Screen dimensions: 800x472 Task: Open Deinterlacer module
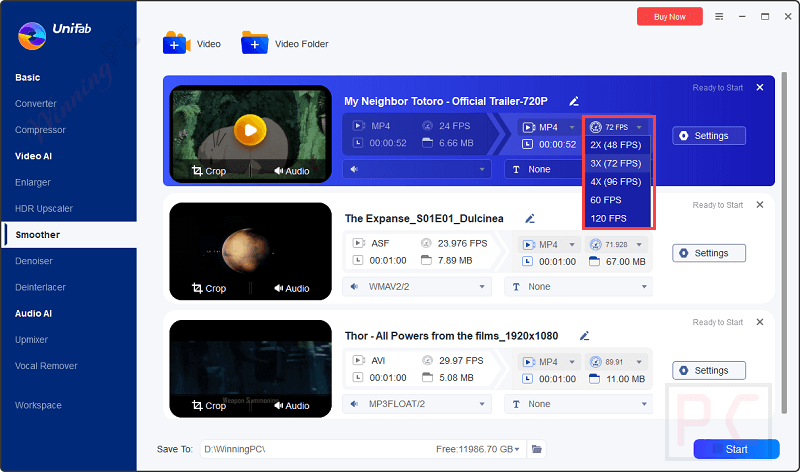point(40,287)
